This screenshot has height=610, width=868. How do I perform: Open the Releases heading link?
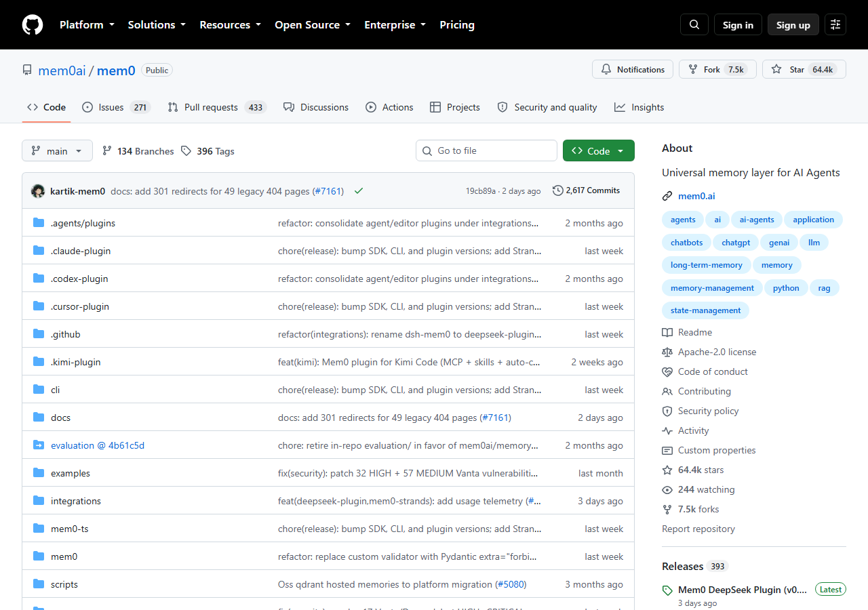tap(683, 566)
